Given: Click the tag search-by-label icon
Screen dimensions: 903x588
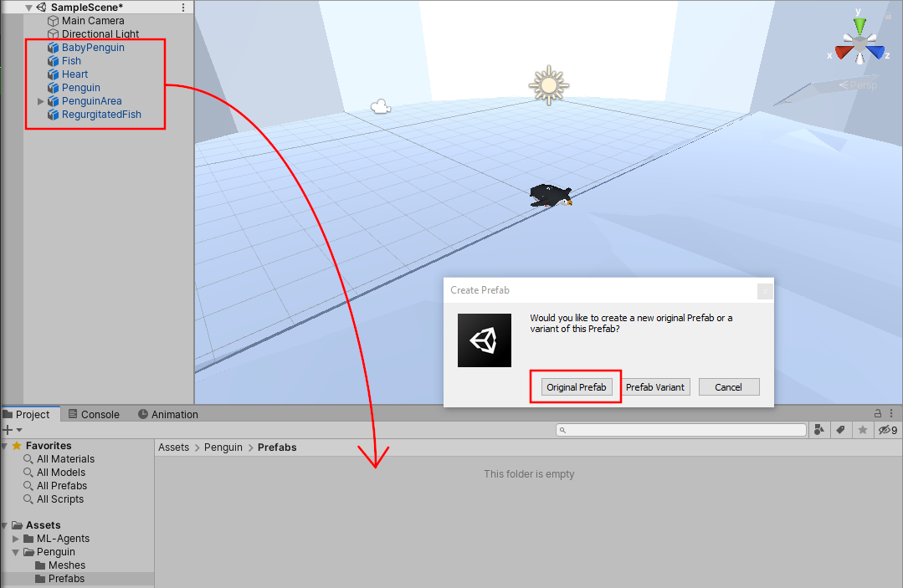Looking at the screenshot, I should pos(842,429).
